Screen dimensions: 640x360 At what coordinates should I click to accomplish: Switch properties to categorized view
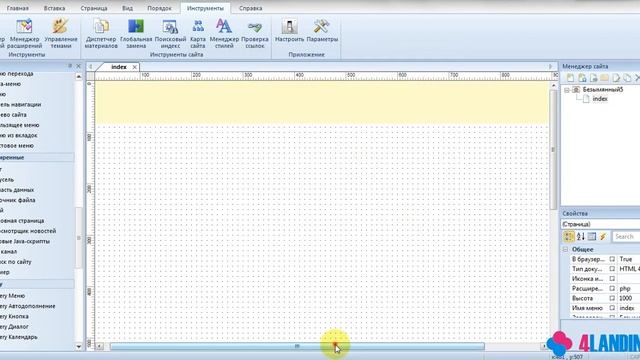[569, 236]
